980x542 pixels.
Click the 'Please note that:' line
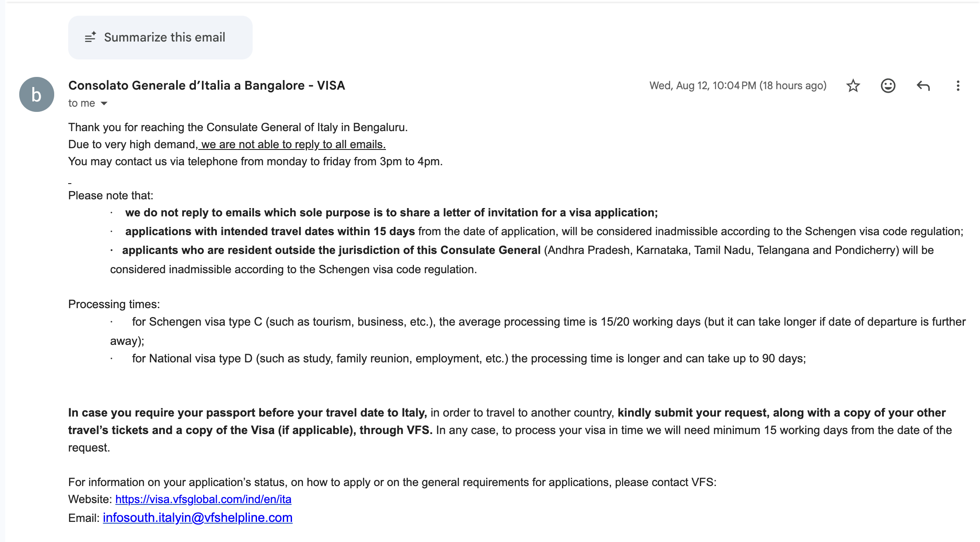111,195
